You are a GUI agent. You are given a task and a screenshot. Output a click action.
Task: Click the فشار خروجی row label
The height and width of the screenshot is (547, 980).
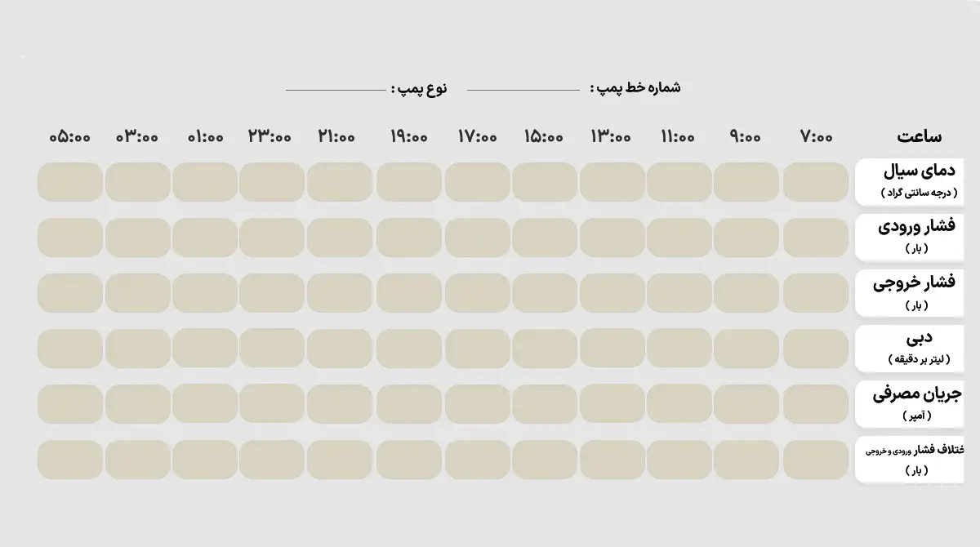909,291
